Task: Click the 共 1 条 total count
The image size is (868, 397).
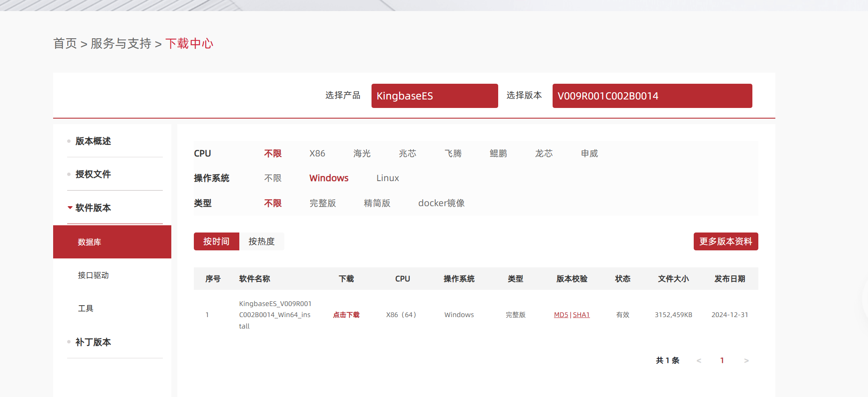Action: pos(667,360)
